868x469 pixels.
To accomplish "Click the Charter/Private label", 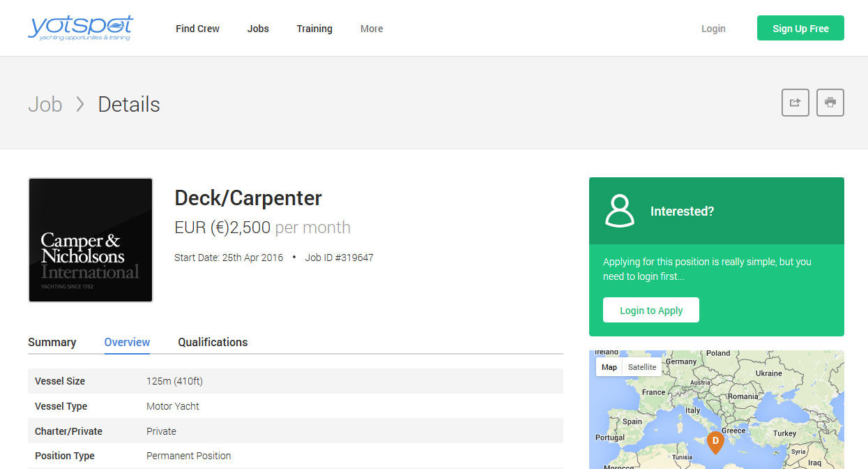I will [68, 431].
